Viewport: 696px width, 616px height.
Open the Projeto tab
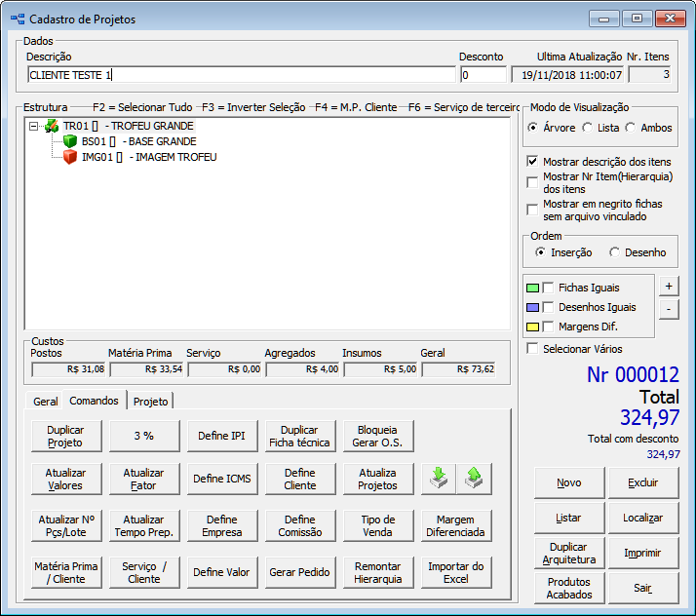tap(150, 401)
